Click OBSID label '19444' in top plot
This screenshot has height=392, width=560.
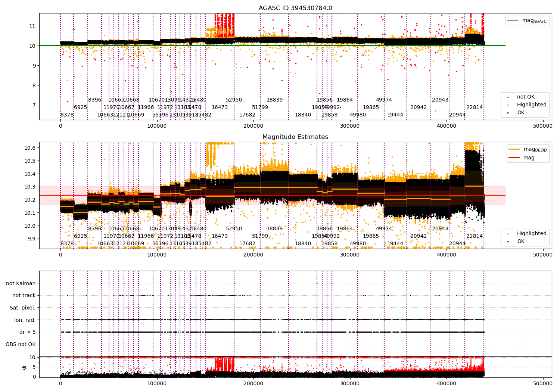coord(395,115)
